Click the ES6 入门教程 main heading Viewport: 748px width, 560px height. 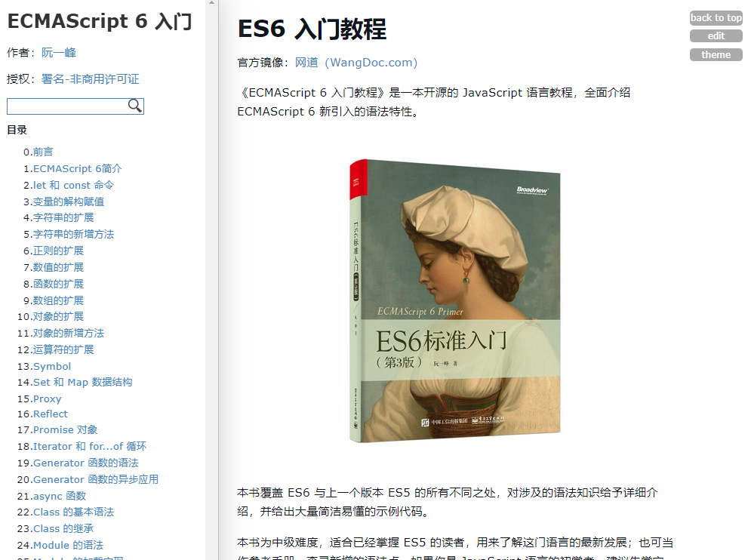[x=312, y=29]
